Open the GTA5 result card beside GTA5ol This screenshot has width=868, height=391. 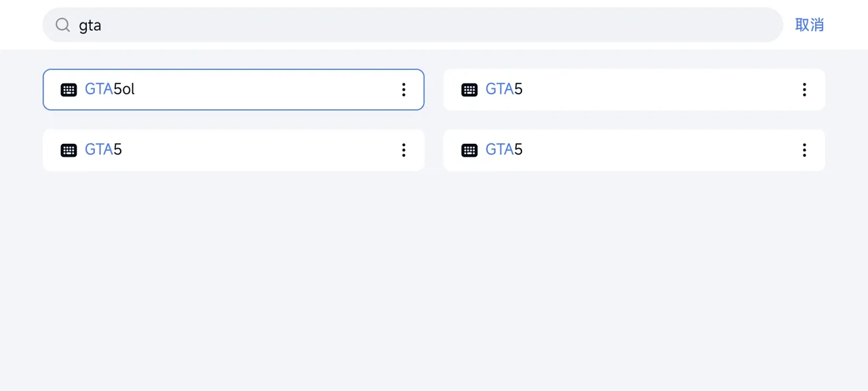(634, 90)
